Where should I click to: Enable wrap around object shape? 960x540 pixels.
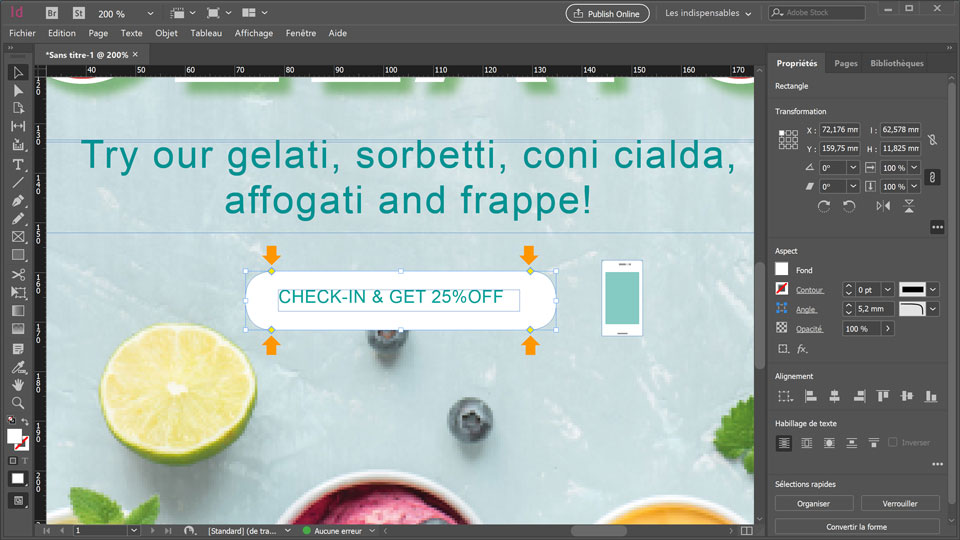click(829, 443)
